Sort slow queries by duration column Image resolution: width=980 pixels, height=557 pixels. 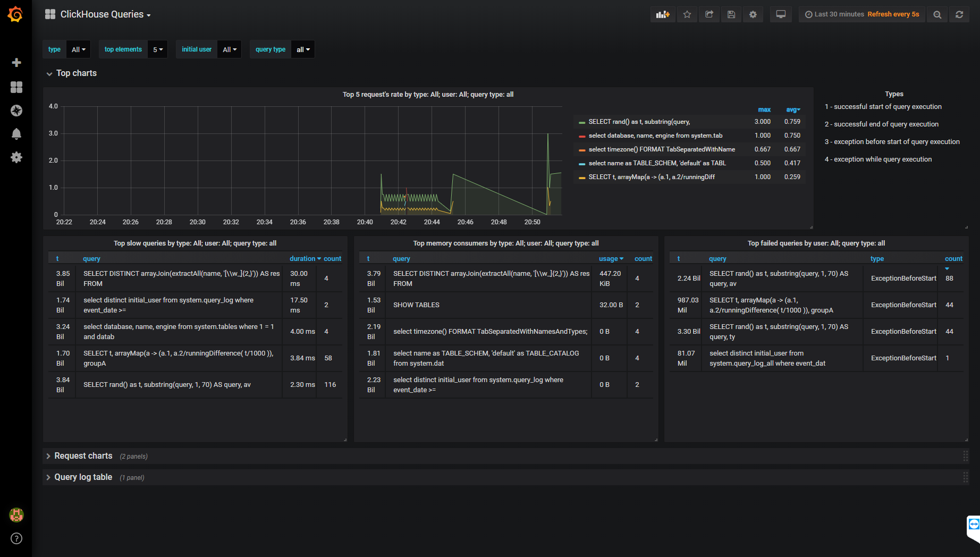pyautogui.click(x=305, y=259)
